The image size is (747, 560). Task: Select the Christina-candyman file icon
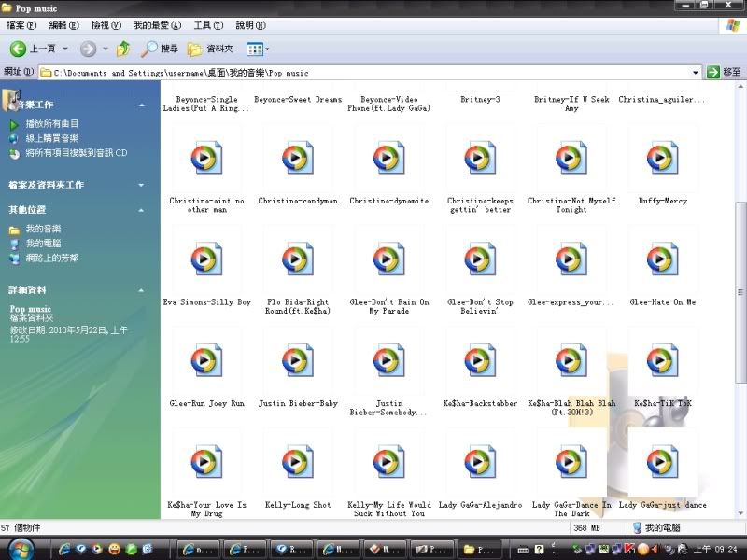tap(298, 157)
